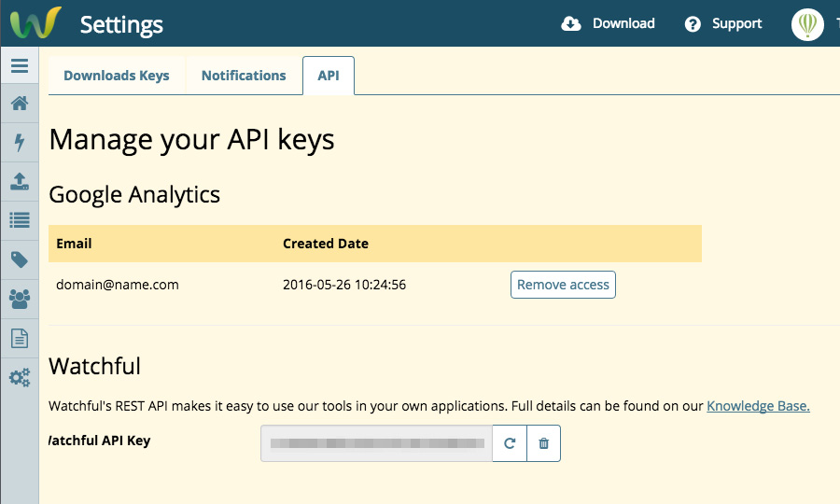This screenshot has height=504, width=840.
Task: Click the Manage your API keys heading
Action: pos(191,140)
